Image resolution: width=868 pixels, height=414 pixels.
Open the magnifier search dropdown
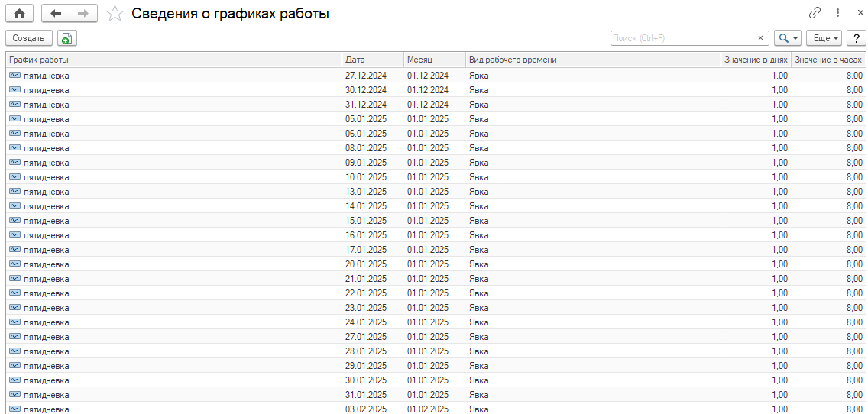[787, 38]
